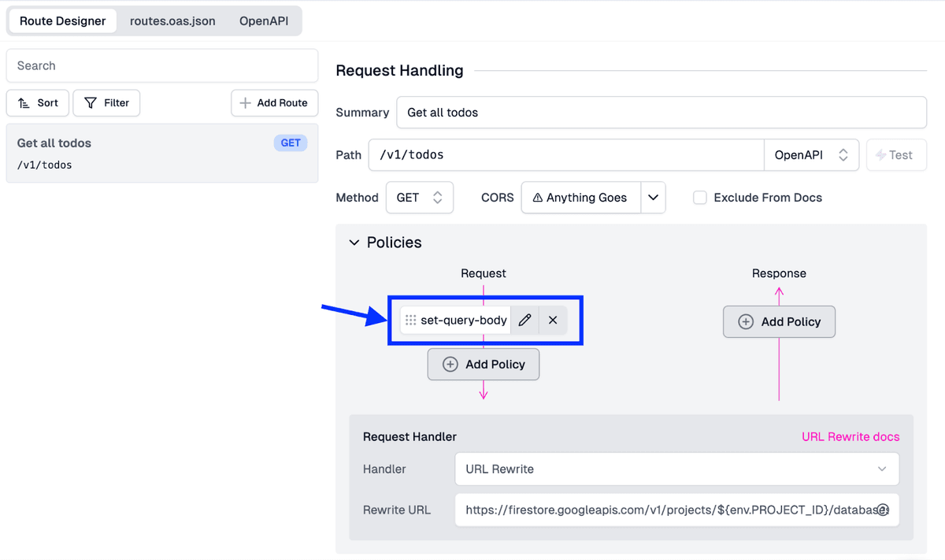The width and height of the screenshot is (945, 560).
Task: Open the Method GET dropdown
Action: (419, 198)
